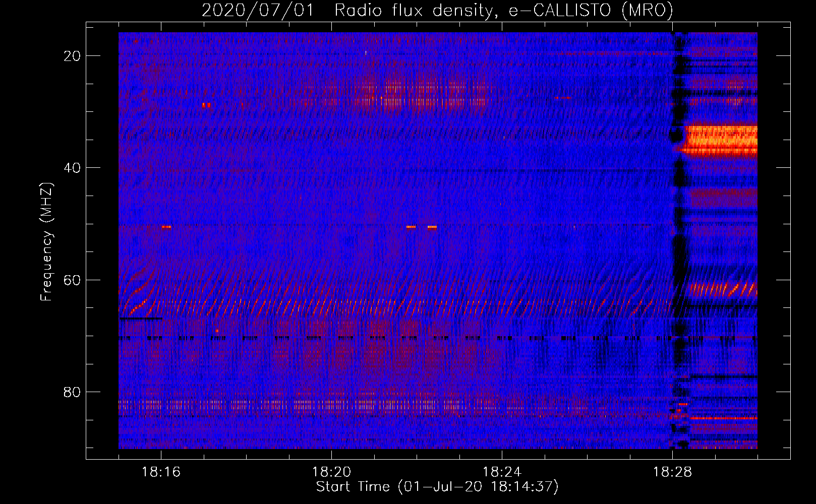Click the 60 frequency tick label
Viewport: 816px width, 504px height.
coord(72,280)
